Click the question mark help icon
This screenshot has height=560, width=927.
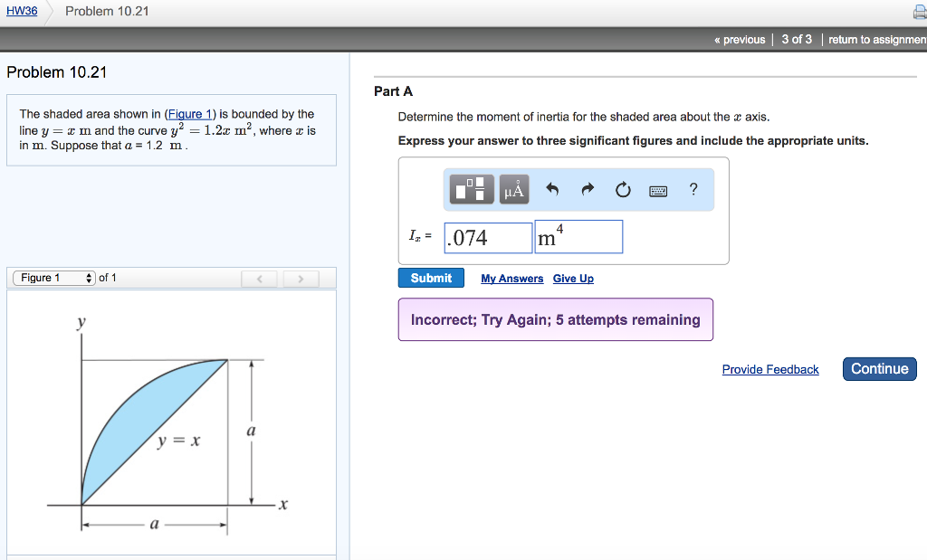[693, 190]
